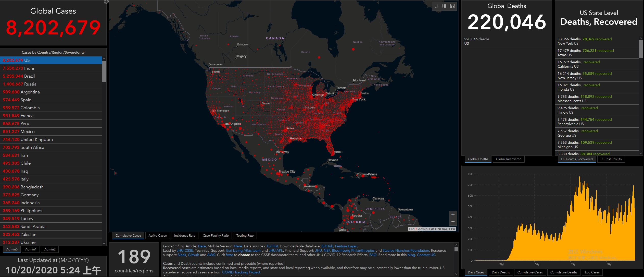The image size is (644, 277).
Task: Click the US state list scroll-down arrow
Action: coord(641,153)
